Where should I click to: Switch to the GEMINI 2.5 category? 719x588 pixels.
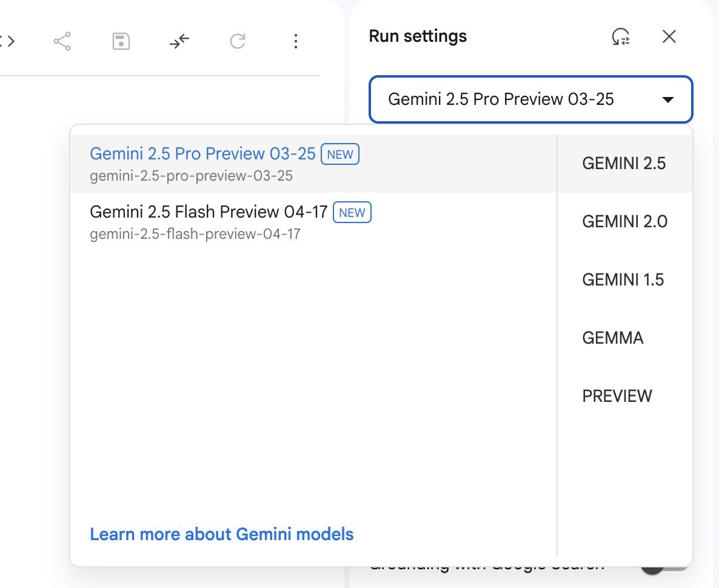tap(624, 163)
